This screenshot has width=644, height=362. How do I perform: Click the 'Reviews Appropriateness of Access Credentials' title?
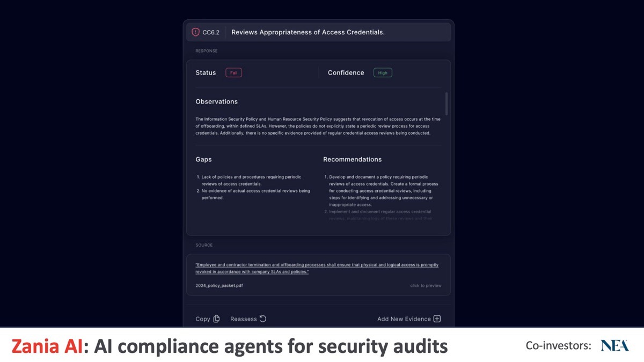coord(308,32)
